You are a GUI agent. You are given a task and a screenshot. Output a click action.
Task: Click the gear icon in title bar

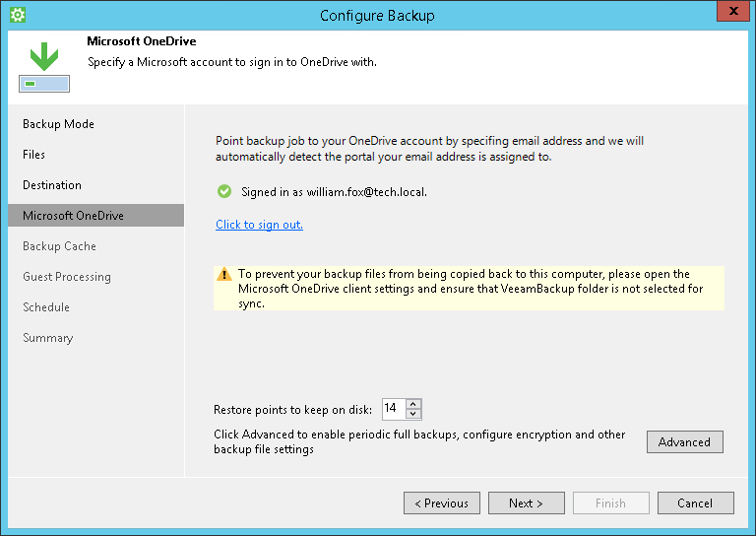coord(18,15)
